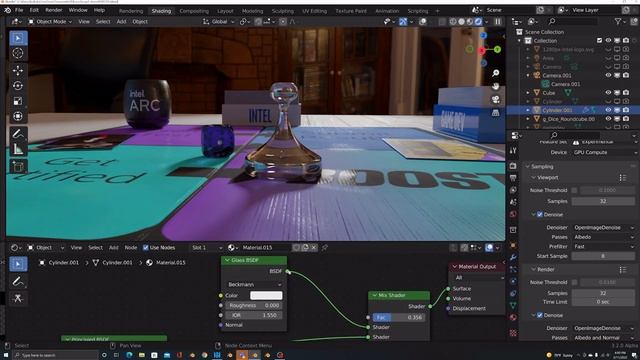Open the Render menu
Screen dimensions: 640x360
54,10
